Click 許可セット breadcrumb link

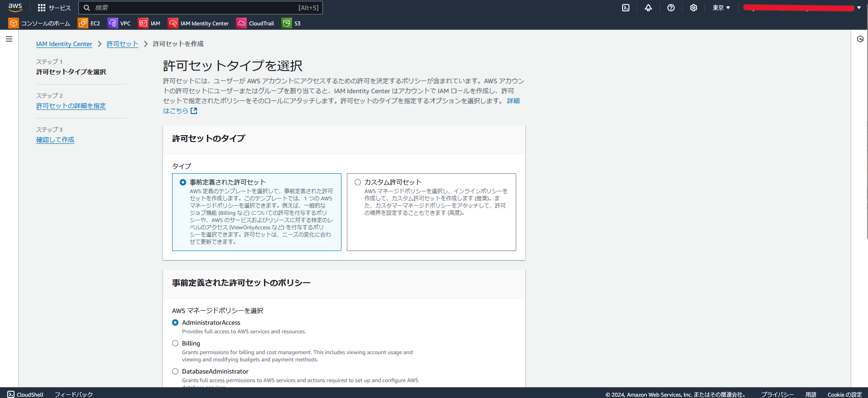click(123, 44)
